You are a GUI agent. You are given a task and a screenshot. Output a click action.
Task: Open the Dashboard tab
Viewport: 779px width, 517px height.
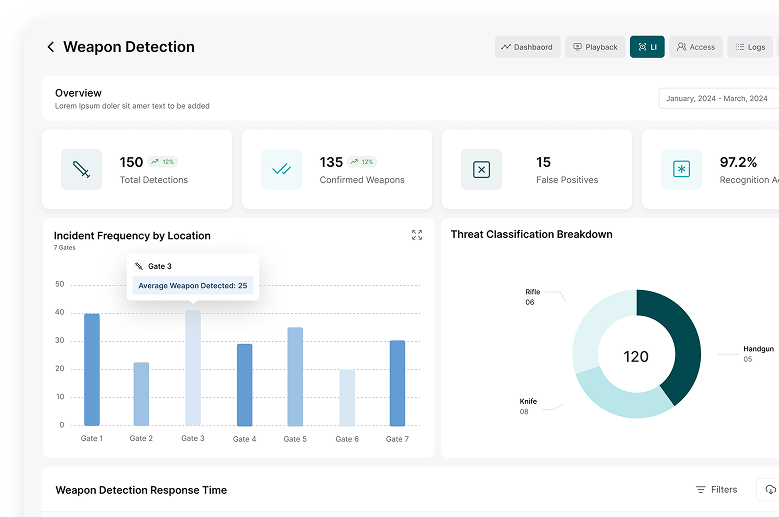click(527, 47)
